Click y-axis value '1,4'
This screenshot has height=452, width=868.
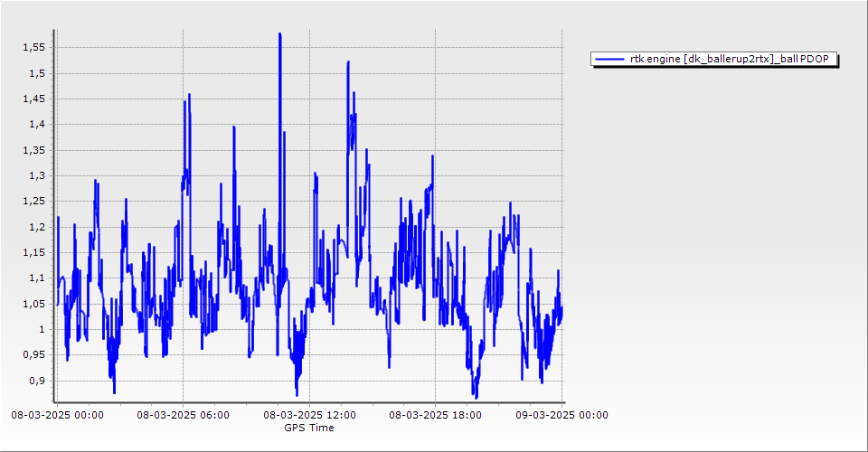(x=37, y=125)
